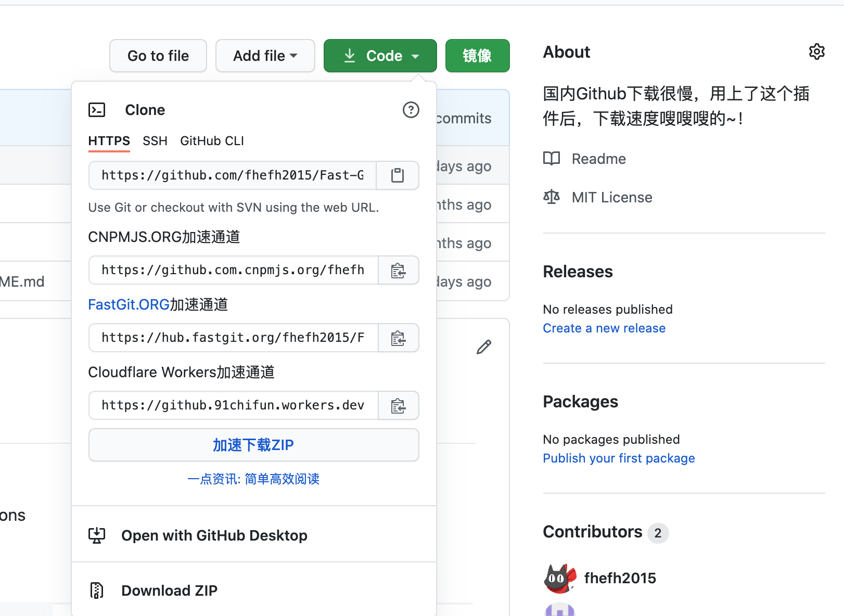Copy the CNPMJS.ORG accelerated URL icon
Screen dimensions: 844x616
tap(399, 270)
